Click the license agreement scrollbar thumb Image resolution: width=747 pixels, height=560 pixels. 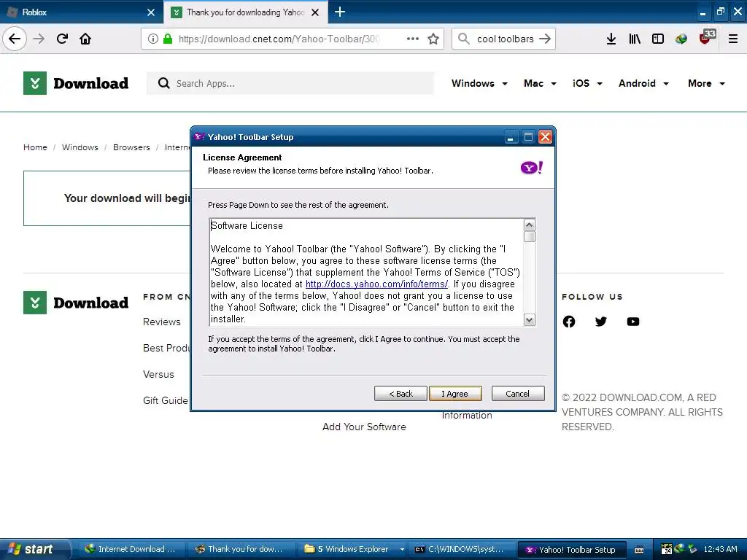click(x=530, y=237)
